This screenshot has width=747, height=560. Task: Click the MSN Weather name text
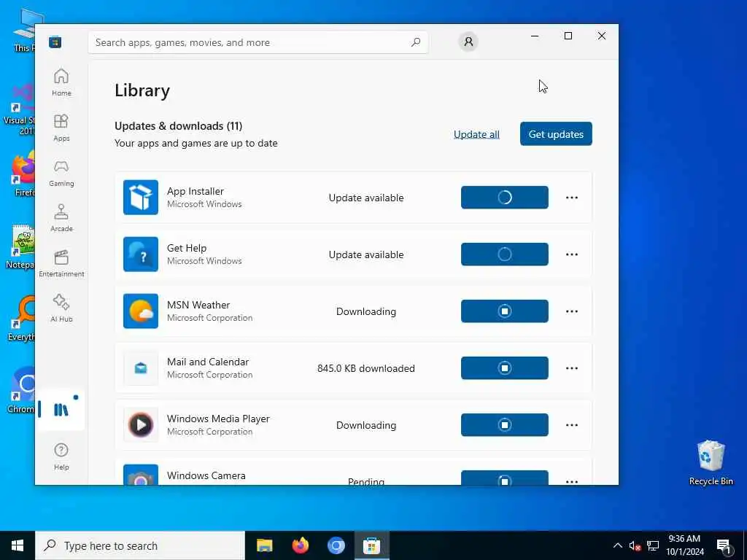tap(198, 305)
